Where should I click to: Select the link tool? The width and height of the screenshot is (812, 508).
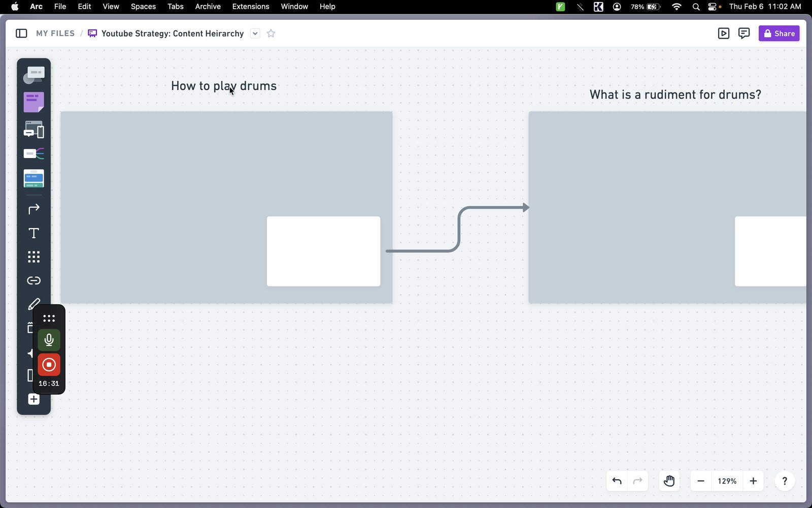click(x=34, y=280)
